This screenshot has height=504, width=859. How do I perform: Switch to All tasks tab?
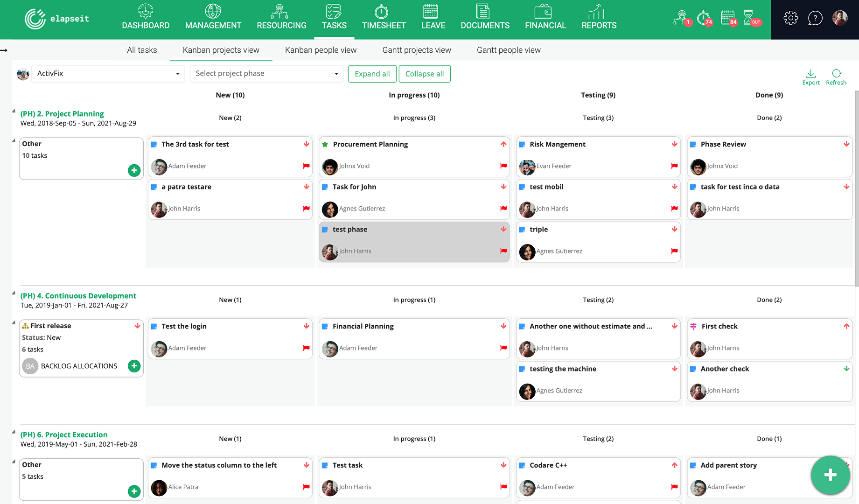[x=142, y=50]
